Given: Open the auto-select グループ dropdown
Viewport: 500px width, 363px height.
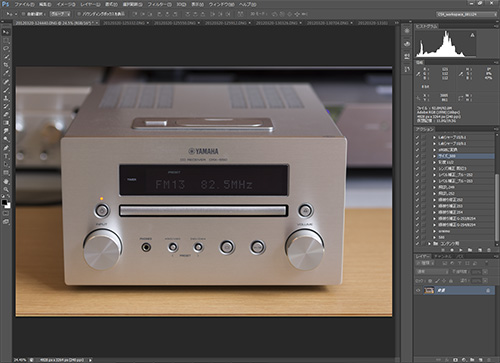Looking at the screenshot, I should coord(60,14).
